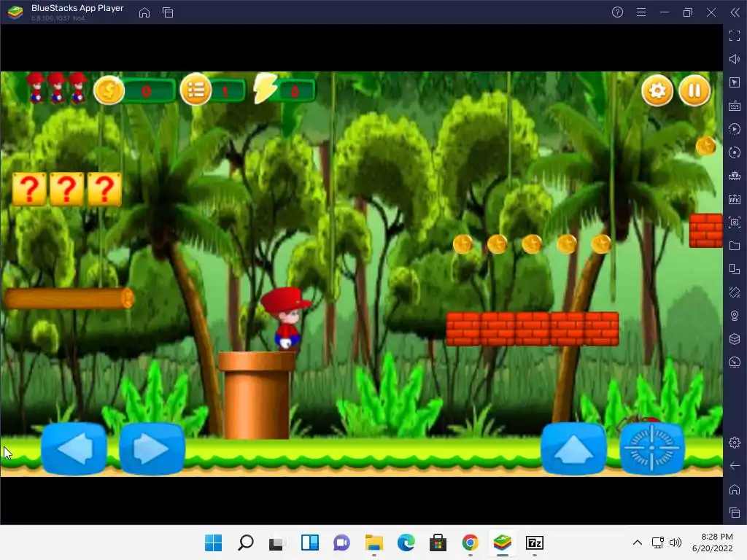Go to Android home from sidebar
The width and height of the screenshot is (747, 560).
tap(734, 489)
